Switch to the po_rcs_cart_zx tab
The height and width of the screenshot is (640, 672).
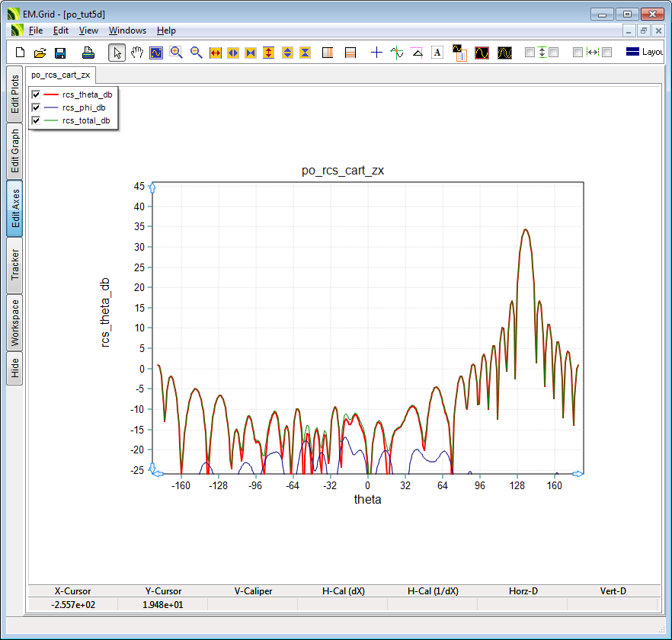60,75
